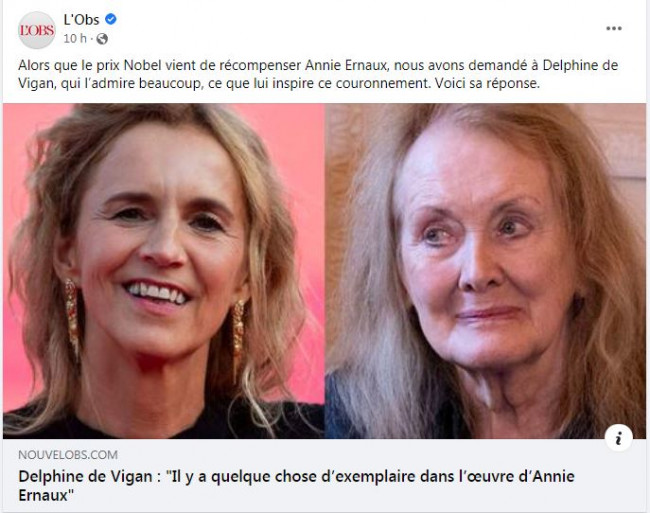Click the "Ernaux" word ending the headline
Screen dimensions: 650x513
pyautogui.click(x=46, y=495)
